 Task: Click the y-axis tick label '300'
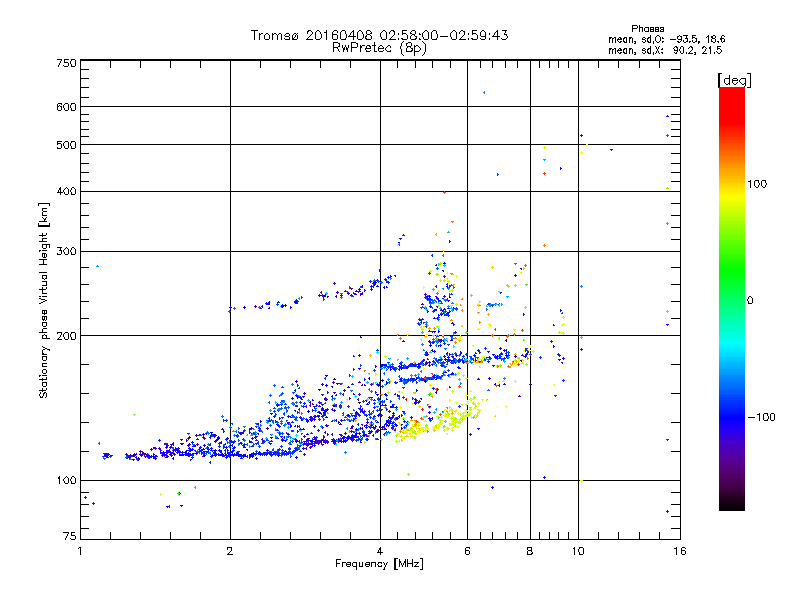[x=66, y=252]
